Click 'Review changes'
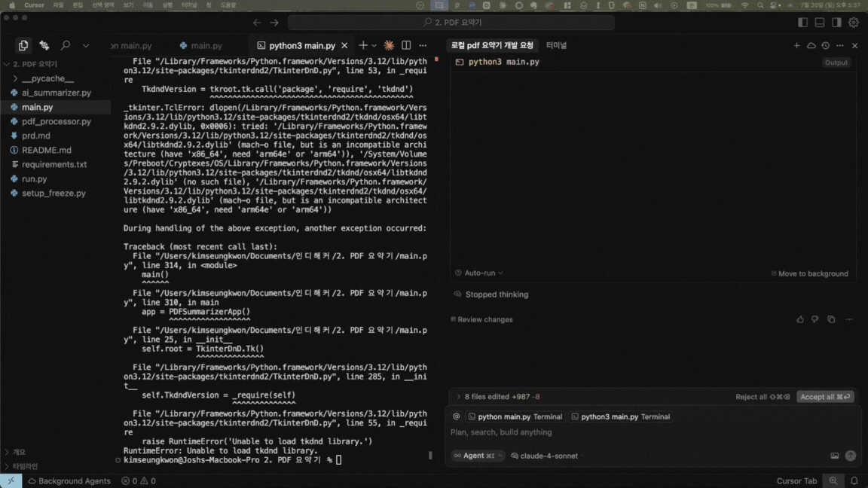The height and width of the screenshot is (488, 868). [x=481, y=319]
